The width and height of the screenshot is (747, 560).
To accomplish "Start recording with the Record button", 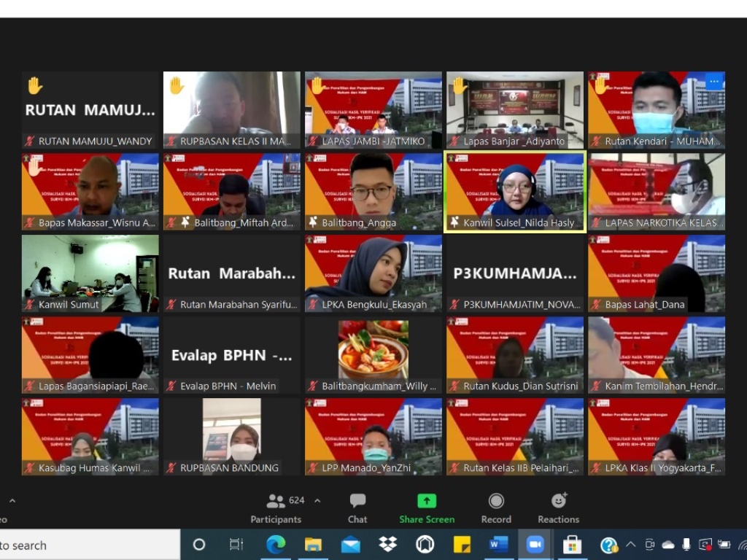I will (496, 508).
